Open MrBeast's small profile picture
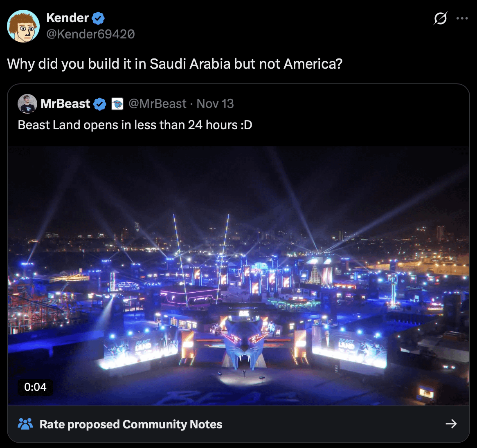 point(27,104)
